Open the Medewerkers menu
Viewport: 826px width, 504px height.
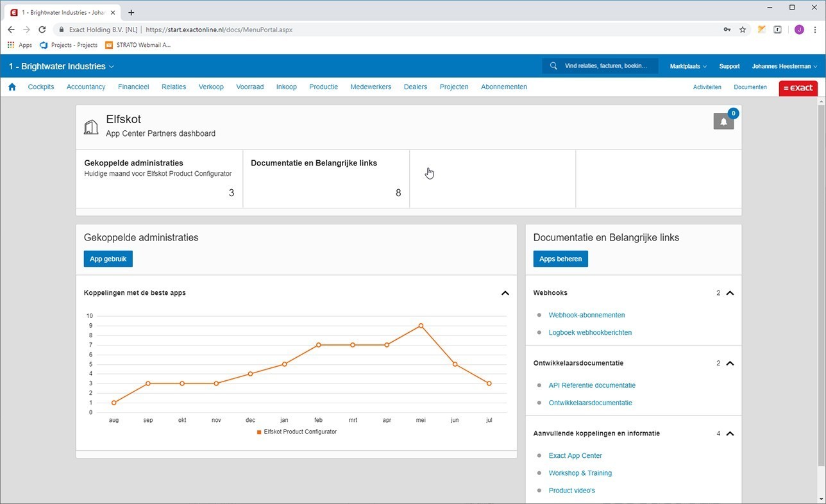371,87
